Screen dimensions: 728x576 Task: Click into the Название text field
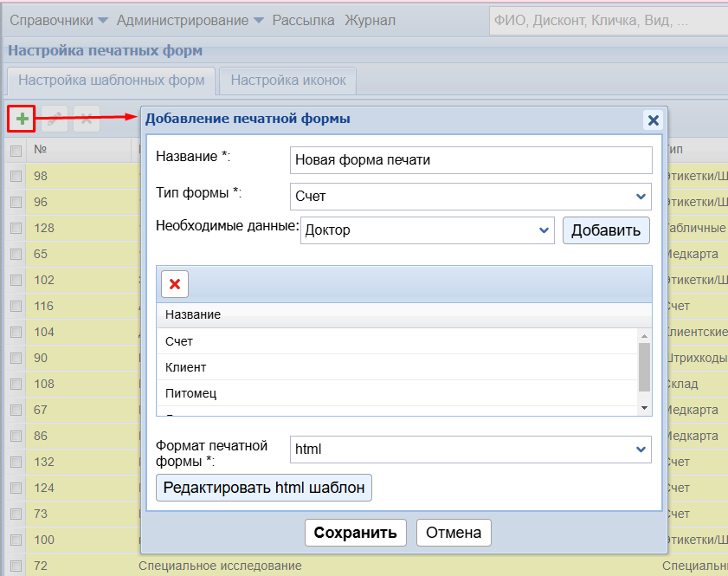point(470,160)
